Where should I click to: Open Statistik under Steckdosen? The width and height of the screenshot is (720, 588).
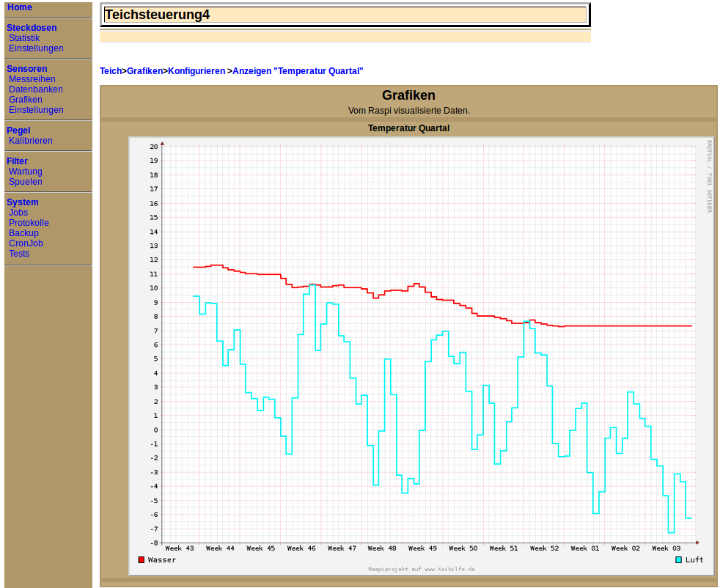point(24,38)
